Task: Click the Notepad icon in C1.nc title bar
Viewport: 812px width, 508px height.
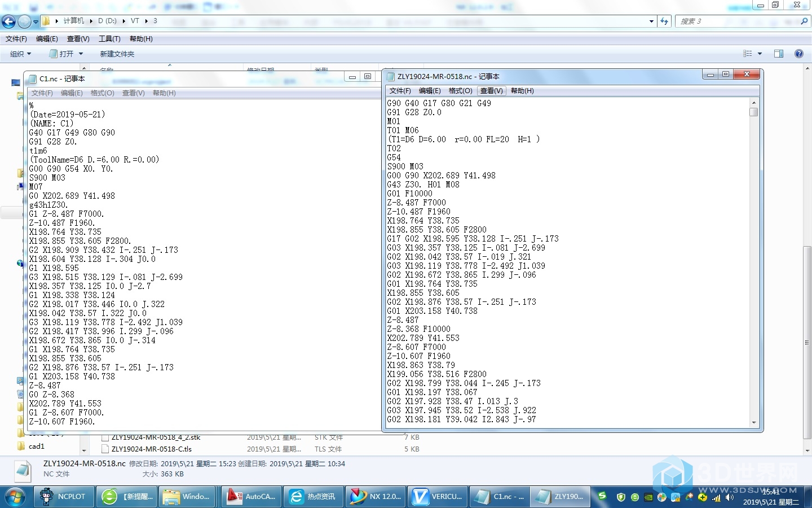Action: (33, 78)
